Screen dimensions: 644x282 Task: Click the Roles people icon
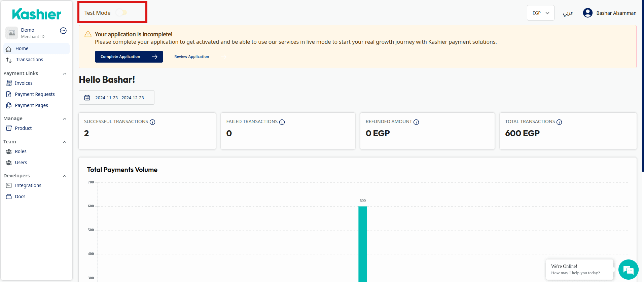[9, 151]
